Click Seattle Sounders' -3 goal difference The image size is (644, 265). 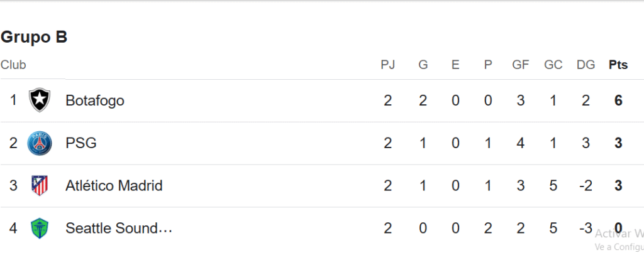[586, 229]
